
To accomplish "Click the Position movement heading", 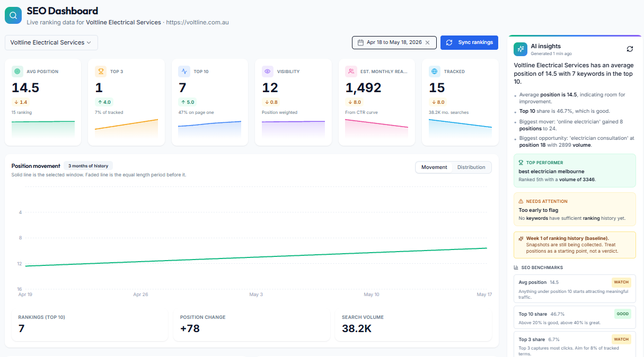I will [36, 166].
